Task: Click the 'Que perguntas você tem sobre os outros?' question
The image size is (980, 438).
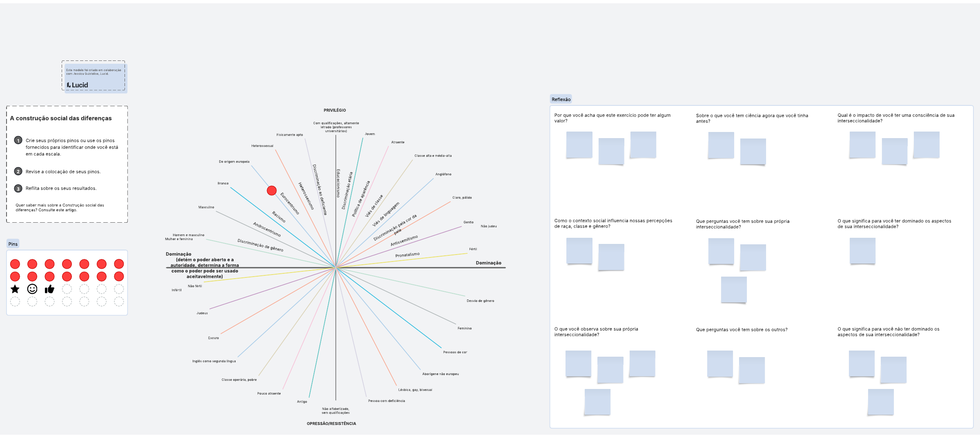Action: tap(742, 330)
